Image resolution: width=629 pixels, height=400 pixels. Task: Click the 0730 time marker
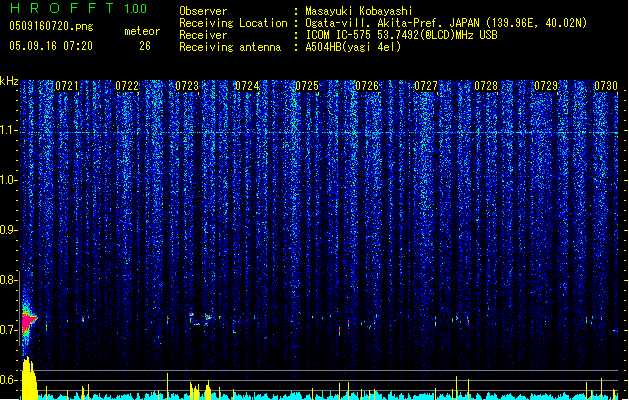[606, 86]
